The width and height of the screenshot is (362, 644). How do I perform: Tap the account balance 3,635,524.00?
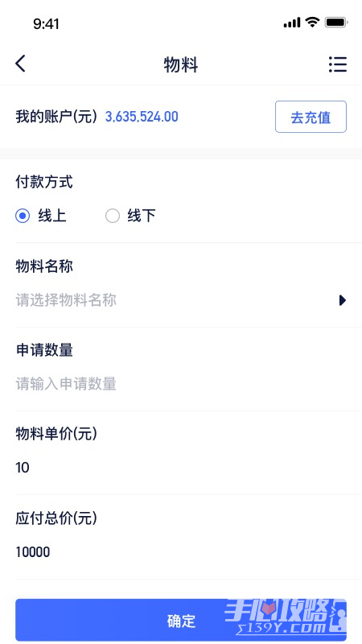142,117
